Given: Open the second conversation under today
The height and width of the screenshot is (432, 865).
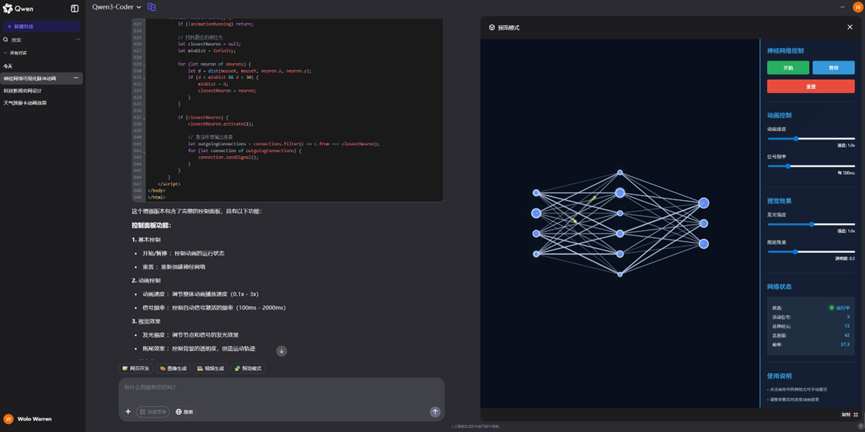Looking at the screenshot, I should (x=23, y=90).
